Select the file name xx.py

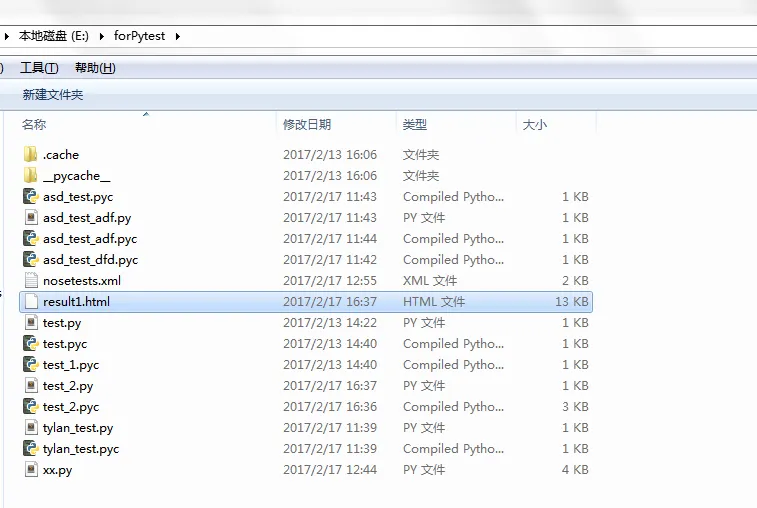point(57,470)
